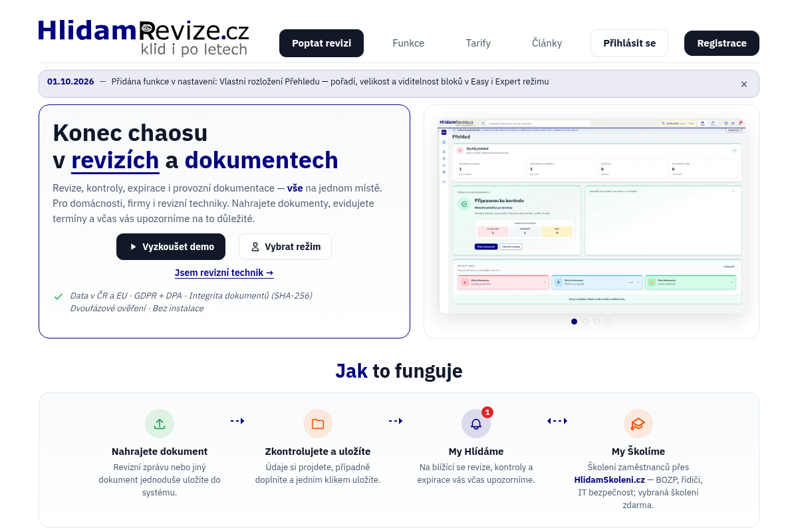Click the underlined word revizích in the headline
Image resolution: width=798 pixels, height=532 pixels.
(115, 161)
